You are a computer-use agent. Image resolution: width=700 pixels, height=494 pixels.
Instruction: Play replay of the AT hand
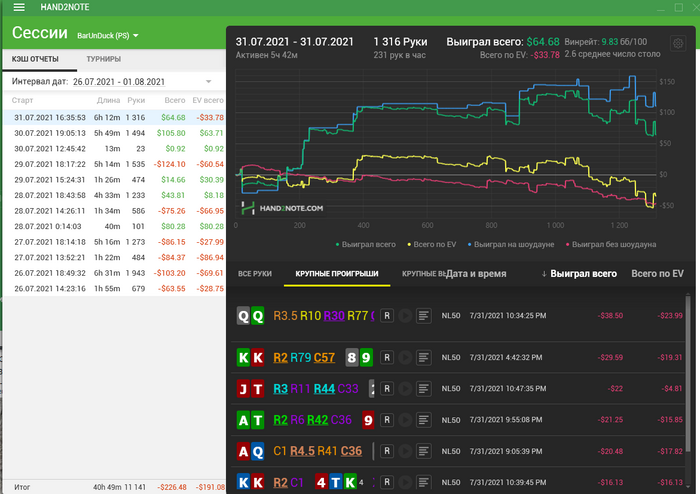click(x=405, y=420)
